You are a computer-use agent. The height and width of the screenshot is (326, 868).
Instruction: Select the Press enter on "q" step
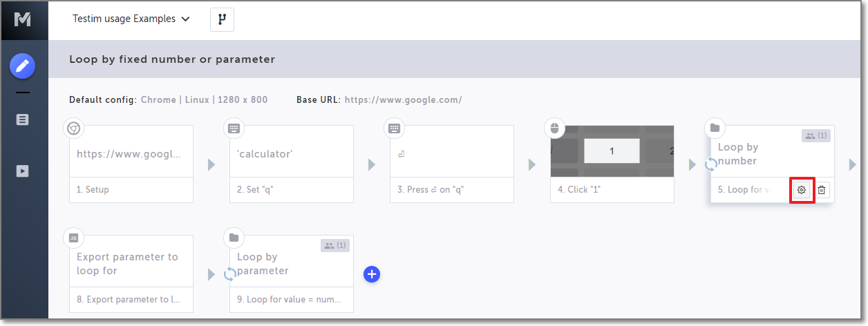click(451, 164)
